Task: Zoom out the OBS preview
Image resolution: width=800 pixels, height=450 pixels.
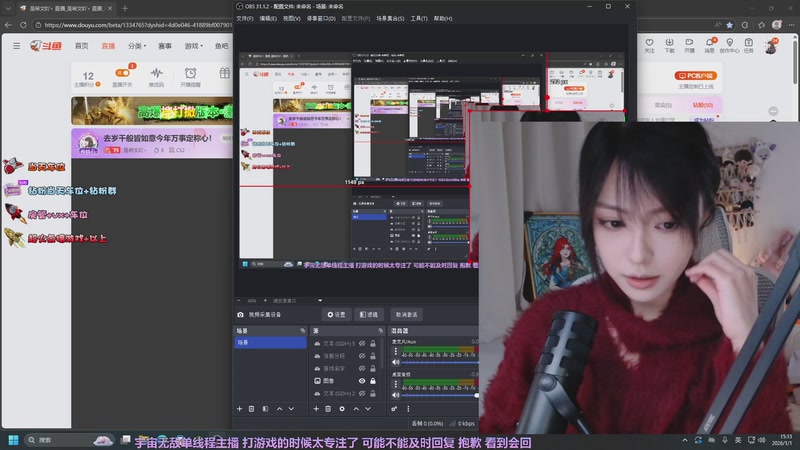Action: (x=238, y=301)
